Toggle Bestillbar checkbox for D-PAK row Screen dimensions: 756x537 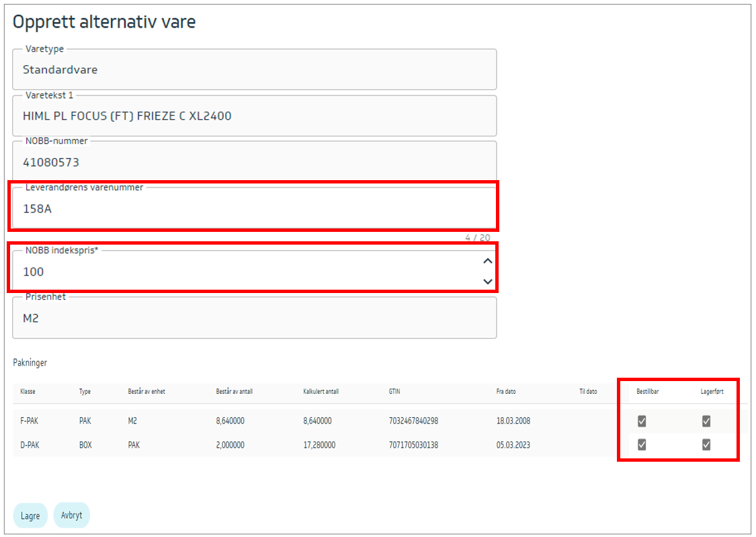point(642,445)
